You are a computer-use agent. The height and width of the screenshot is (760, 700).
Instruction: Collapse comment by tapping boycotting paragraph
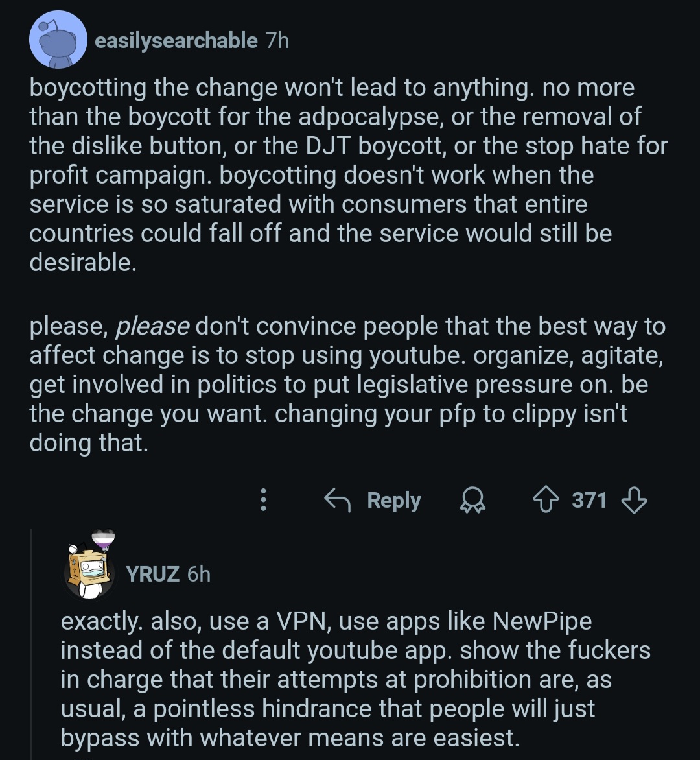[x=349, y=175]
